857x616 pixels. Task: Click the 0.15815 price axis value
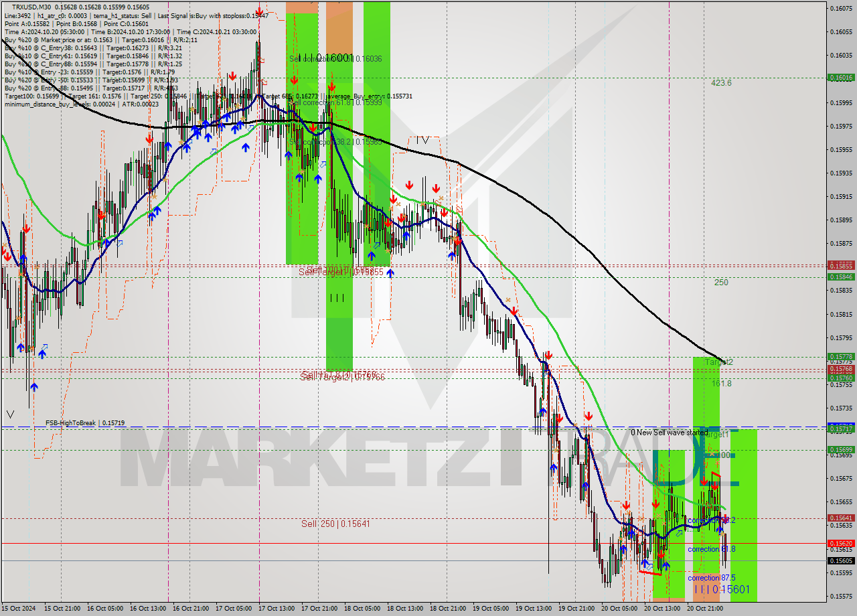[841, 314]
